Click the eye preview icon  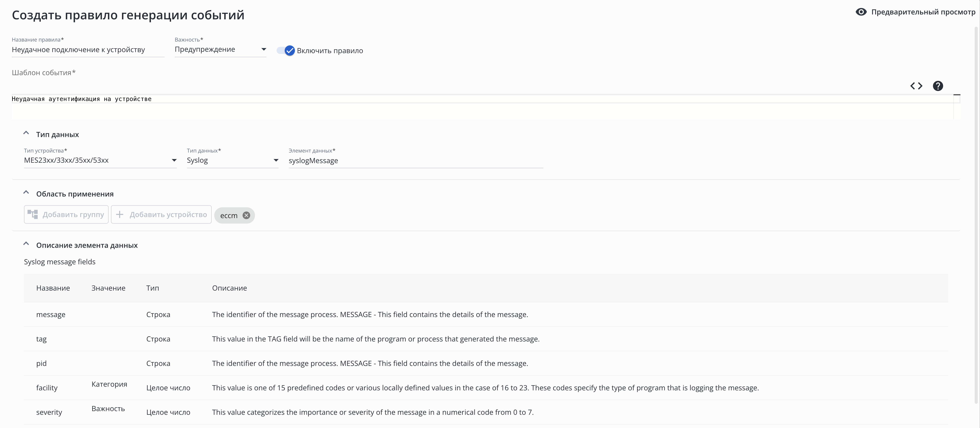(861, 12)
